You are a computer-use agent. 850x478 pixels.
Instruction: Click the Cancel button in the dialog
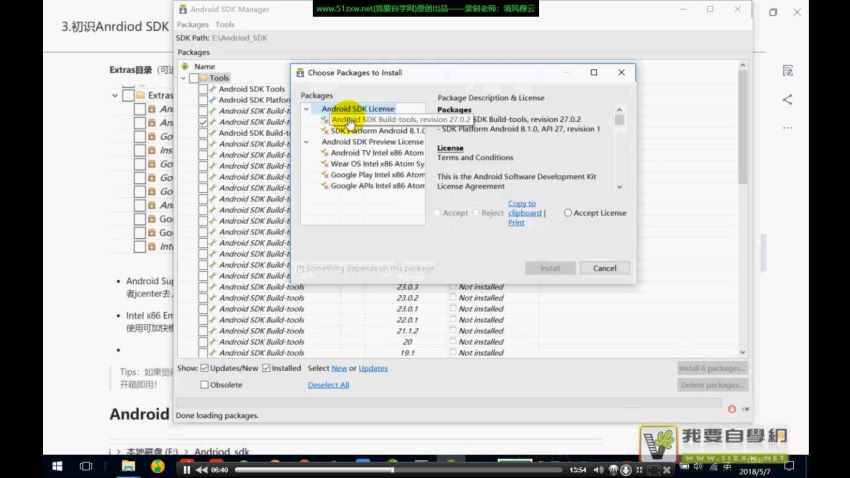pos(604,268)
